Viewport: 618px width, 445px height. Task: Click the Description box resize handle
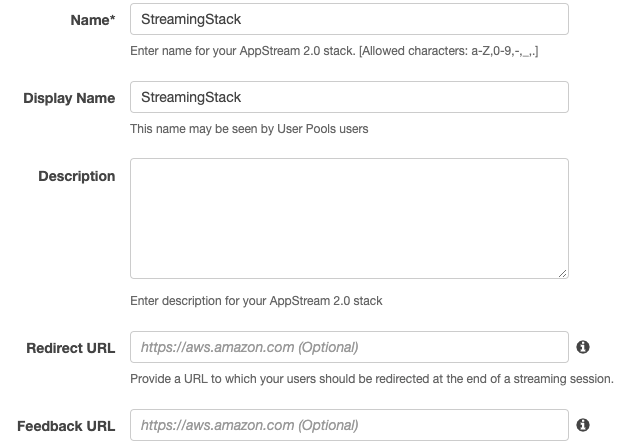tap(563, 272)
